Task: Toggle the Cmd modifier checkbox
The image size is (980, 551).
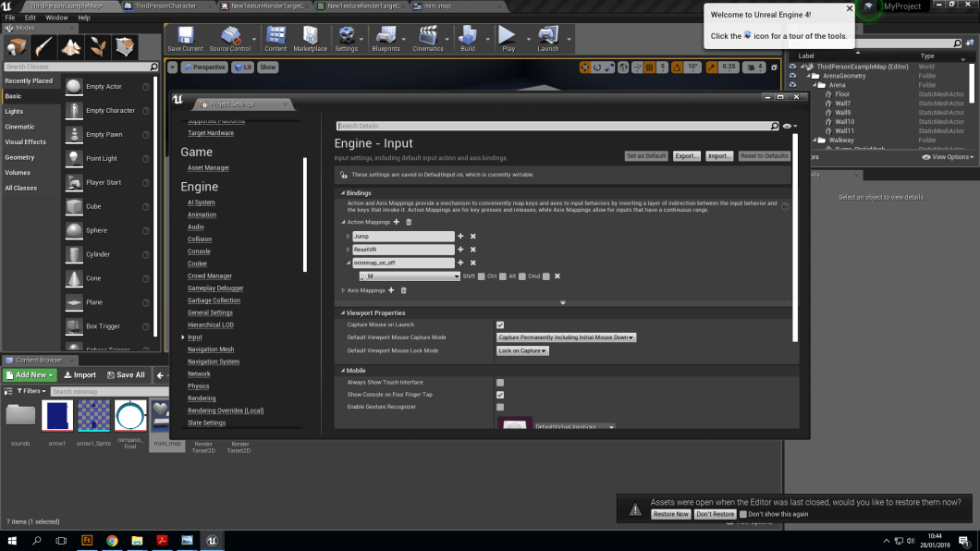Action: coord(546,276)
